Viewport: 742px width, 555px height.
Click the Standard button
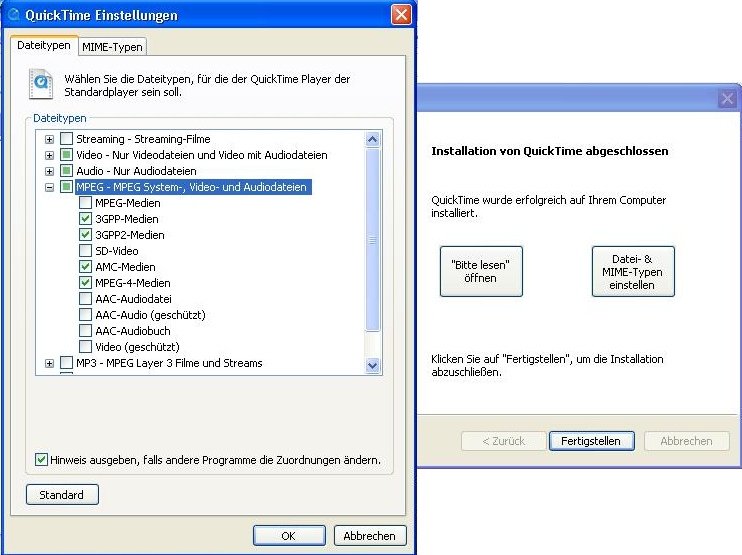point(62,495)
